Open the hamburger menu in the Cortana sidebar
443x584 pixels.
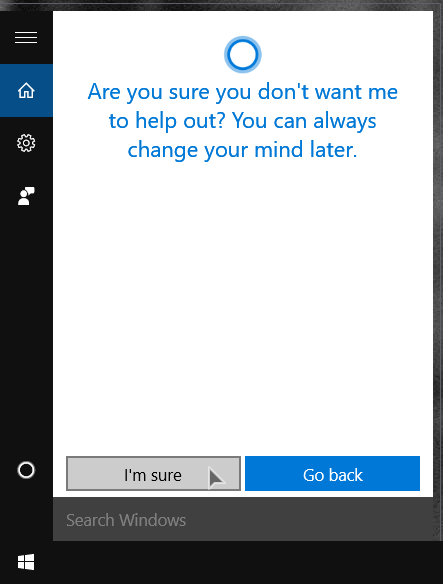[x=26, y=38]
